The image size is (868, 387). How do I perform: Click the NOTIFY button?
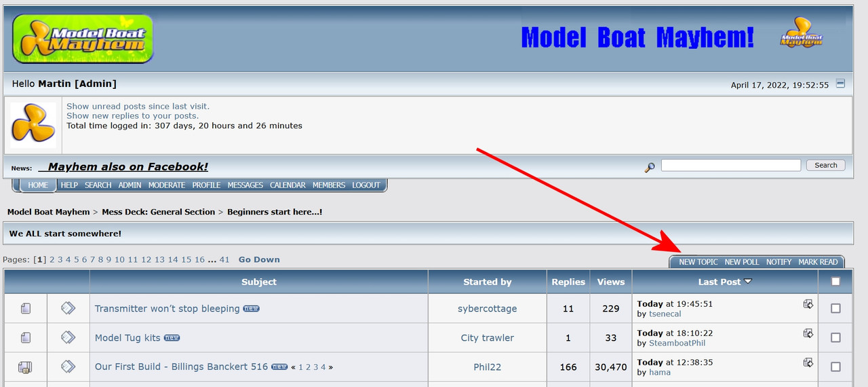tap(779, 262)
